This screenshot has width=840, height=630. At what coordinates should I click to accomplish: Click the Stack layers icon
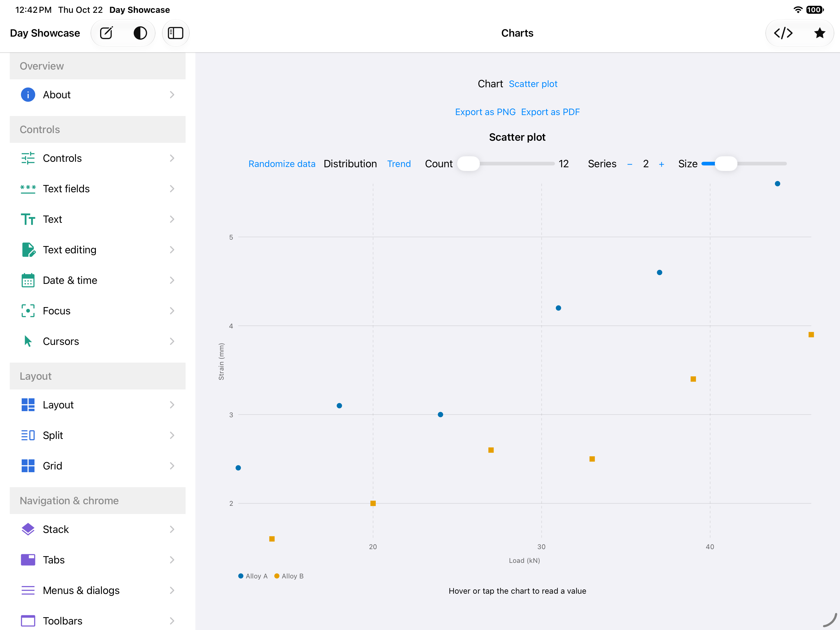28,529
